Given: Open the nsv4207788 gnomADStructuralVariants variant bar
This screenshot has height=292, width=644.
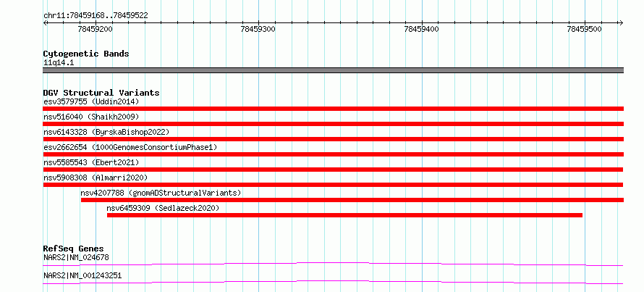Looking at the screenshot, I should coord(352,200).
